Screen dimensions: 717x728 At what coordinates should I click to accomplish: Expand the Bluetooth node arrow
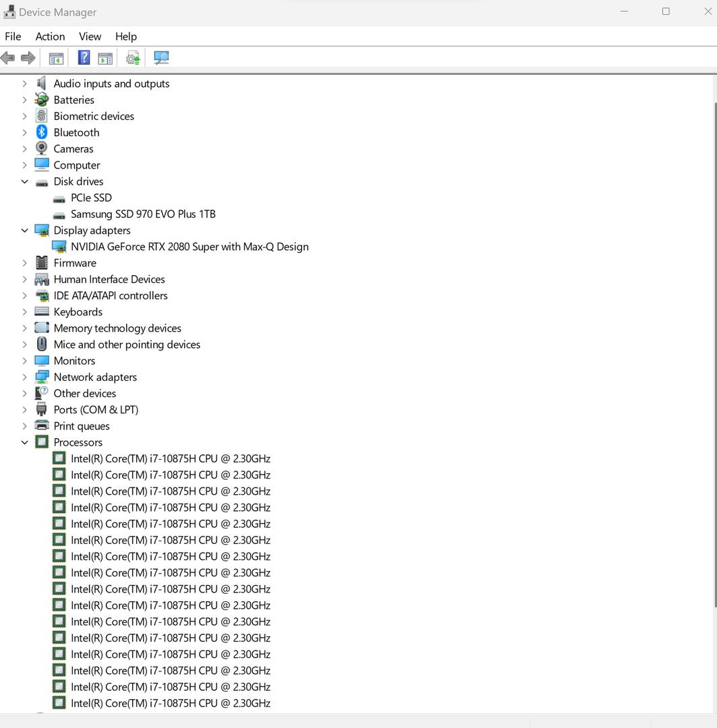click(25, 132)
